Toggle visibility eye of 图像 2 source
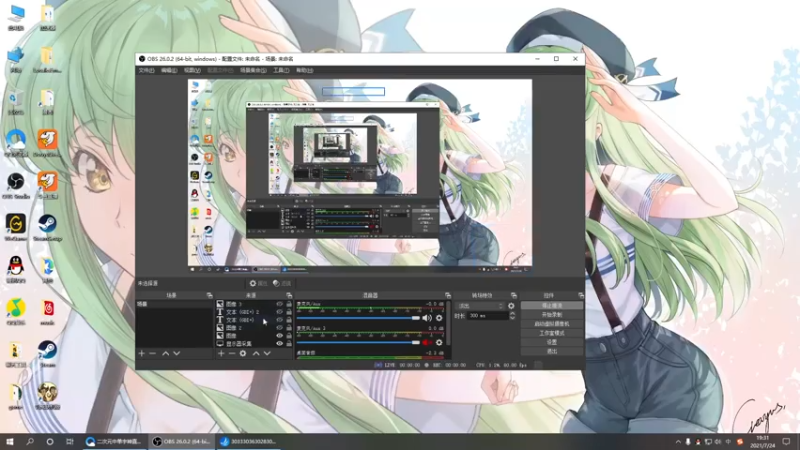This screenshot has height=450, width=800. point(279,328)
